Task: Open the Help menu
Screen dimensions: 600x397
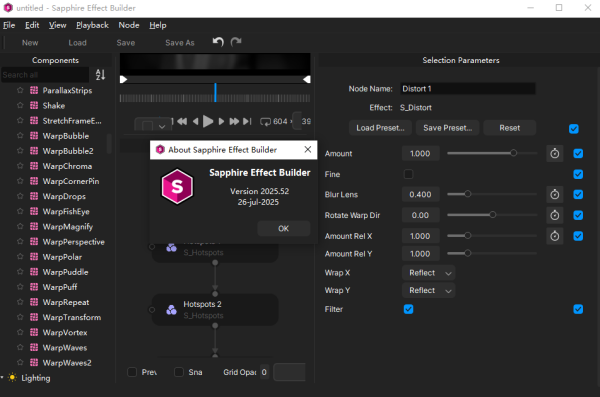Action: coord(158,25)
